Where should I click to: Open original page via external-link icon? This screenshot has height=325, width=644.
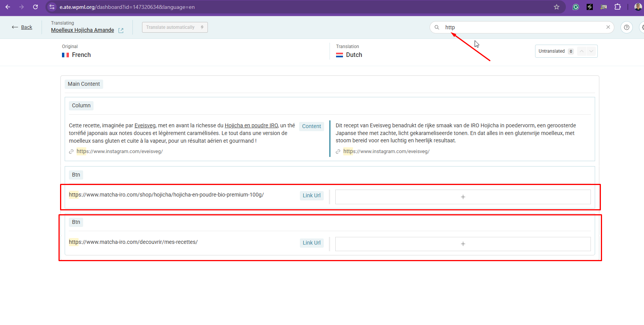[x=121, y=30]
